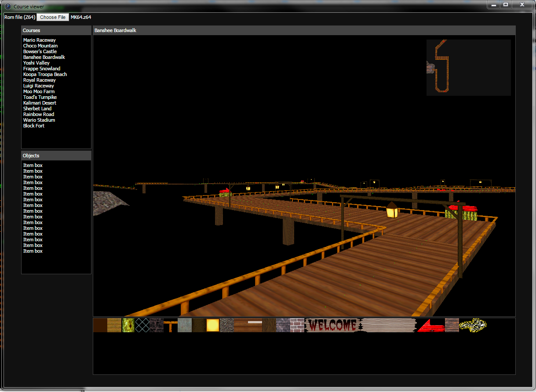The image size is (536, 392).
Task: Open Koopa Troopa Beach course
Action: point(45,74)
